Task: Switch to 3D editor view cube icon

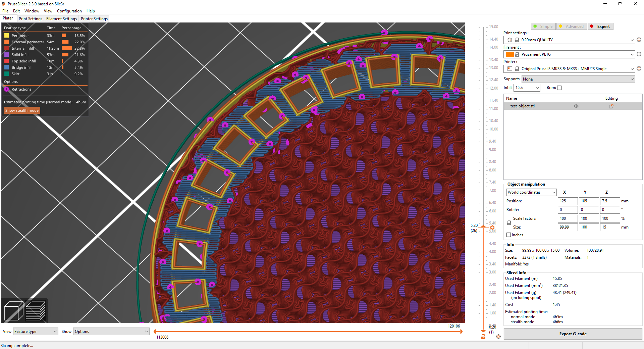Action: pyautogui.click(x=13, y=311)
